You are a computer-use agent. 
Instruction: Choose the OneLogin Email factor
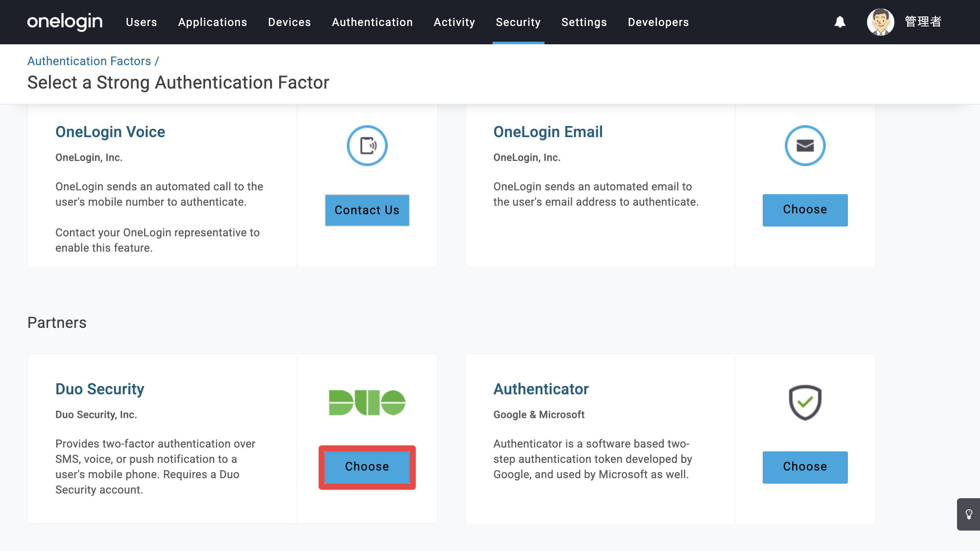[805, 210]
